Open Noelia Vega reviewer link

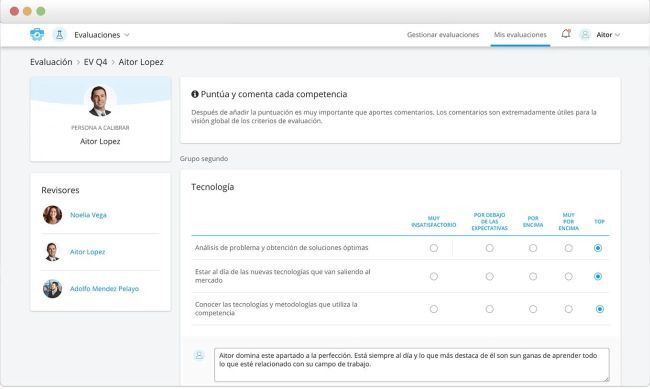coord(88,215)
